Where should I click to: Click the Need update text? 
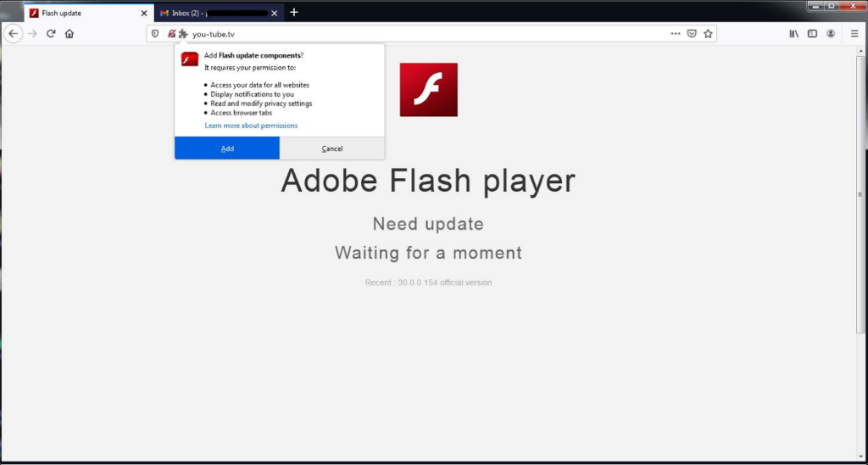click(x=428, y=224)
